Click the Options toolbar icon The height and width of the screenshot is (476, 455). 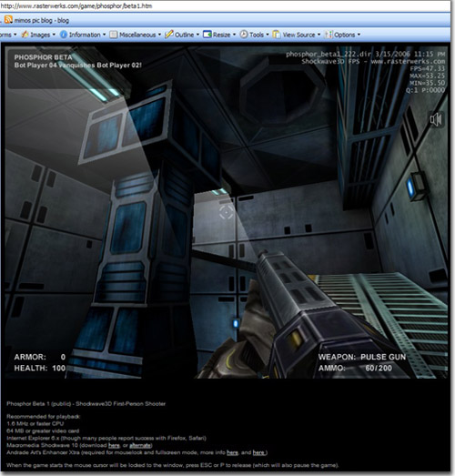[x=329, y=35]
